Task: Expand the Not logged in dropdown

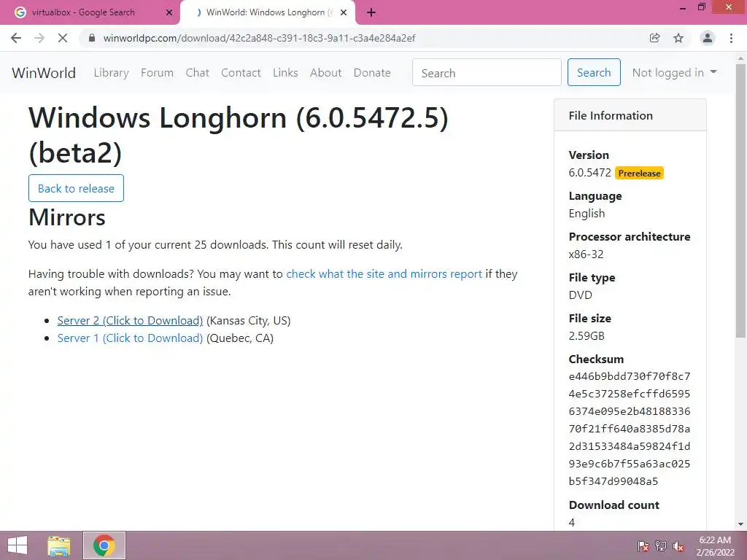Action: [674, 72]
